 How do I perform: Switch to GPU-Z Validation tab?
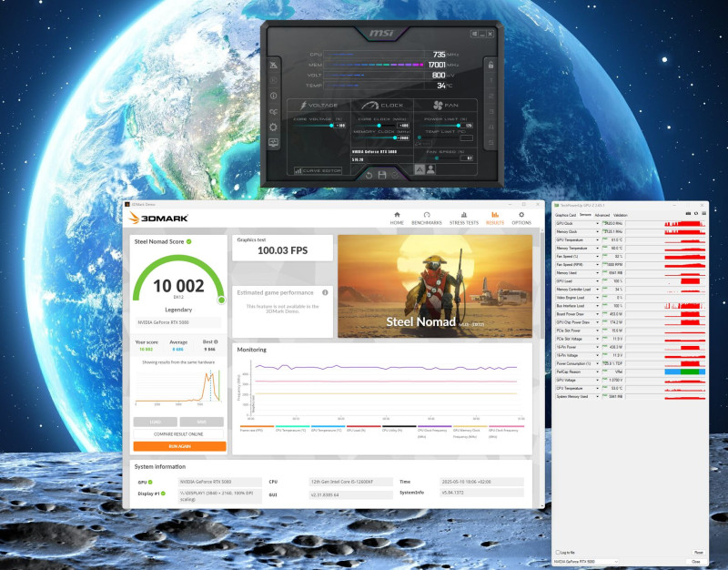point(621,215)
